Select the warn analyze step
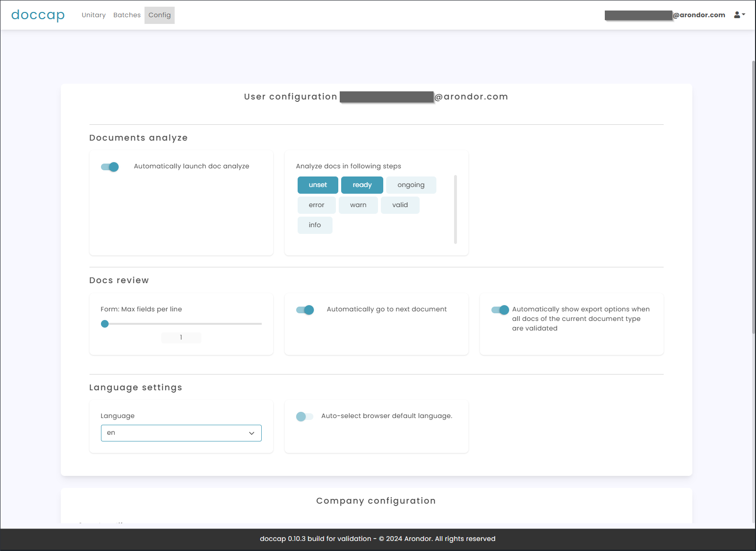 pyautogui.click(x=358, y=205)
